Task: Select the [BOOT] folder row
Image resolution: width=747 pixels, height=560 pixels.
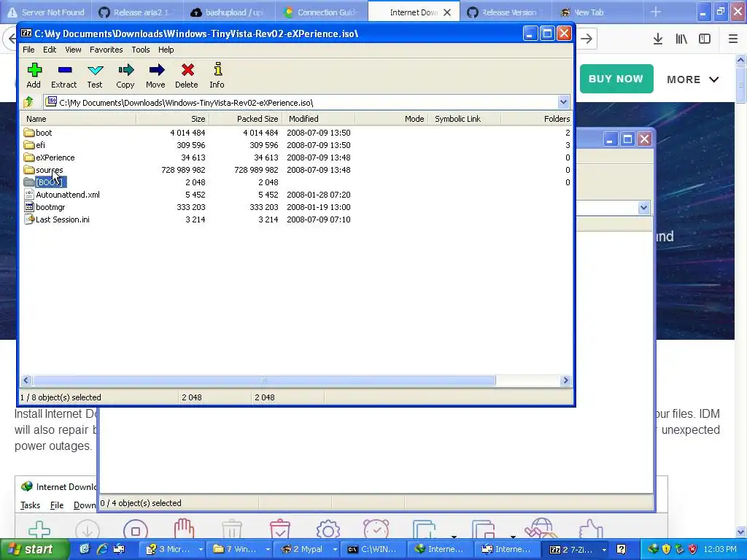Action: coord(295,182)
